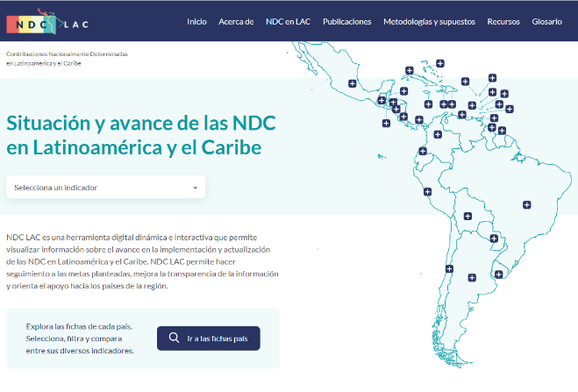Image resolution: width=578 pixels, height=392 pixels.
Task: Open the Venezuela coast marker
Action: point(462,115)
